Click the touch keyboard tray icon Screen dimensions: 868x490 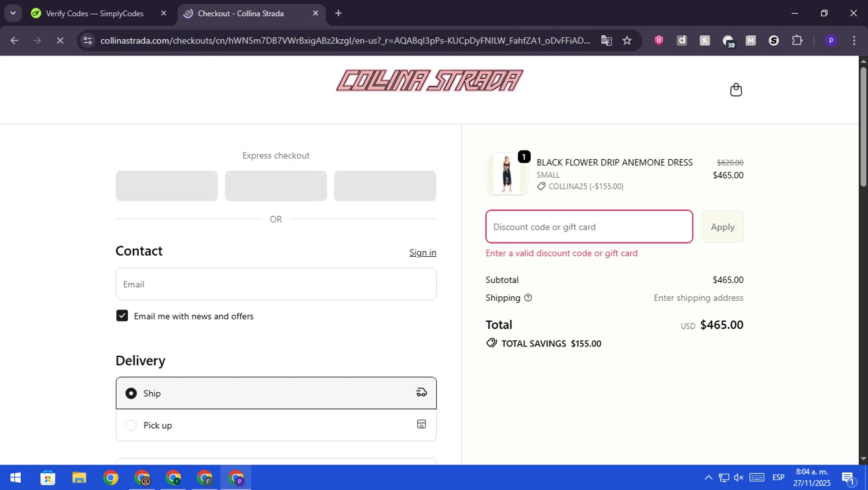[757, 478]
